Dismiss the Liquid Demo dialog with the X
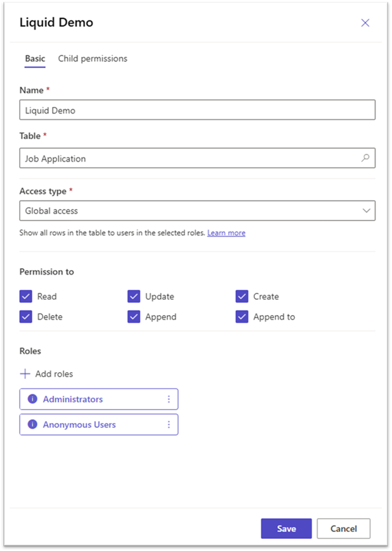This screenshot has width=392, height=551. click(365, 22)
